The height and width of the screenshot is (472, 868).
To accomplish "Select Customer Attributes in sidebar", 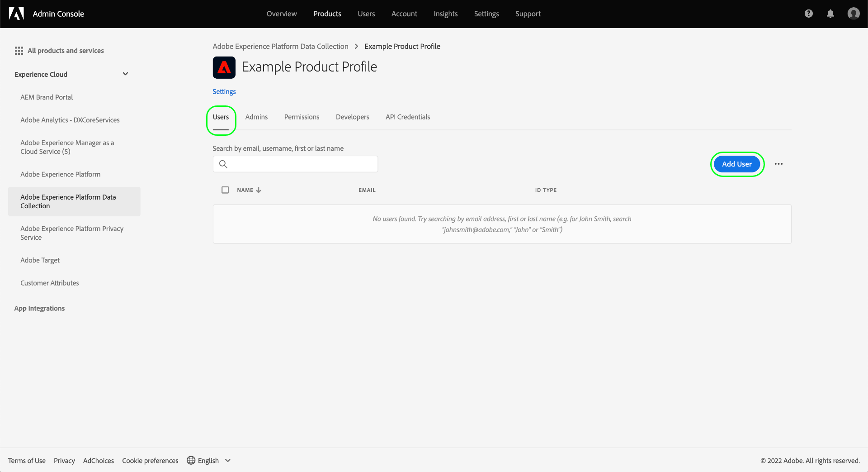I will coord(50,283).
